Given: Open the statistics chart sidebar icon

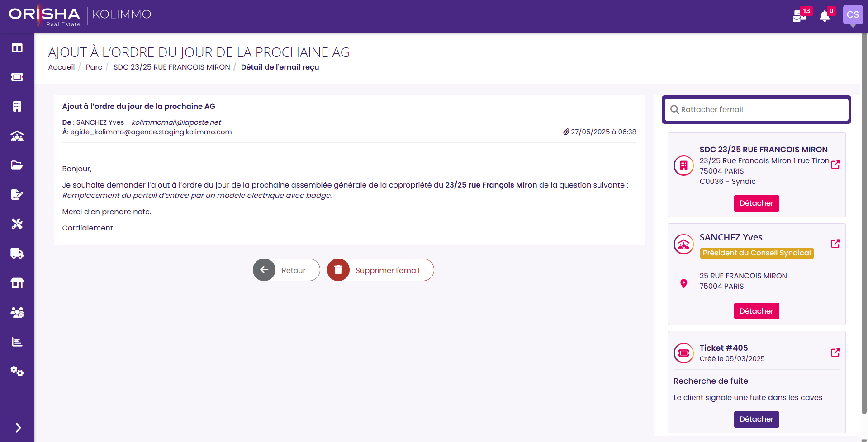Looking at the screenshot, I should coord(17,342).
